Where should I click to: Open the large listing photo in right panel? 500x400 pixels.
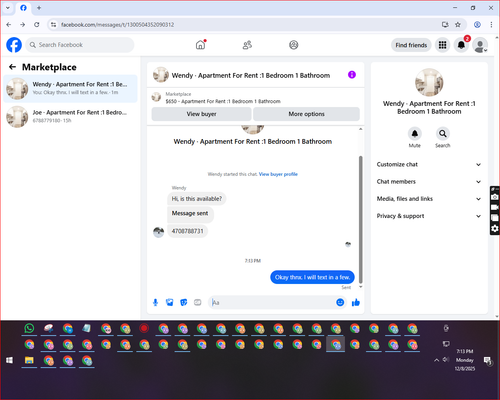point(429,82)
